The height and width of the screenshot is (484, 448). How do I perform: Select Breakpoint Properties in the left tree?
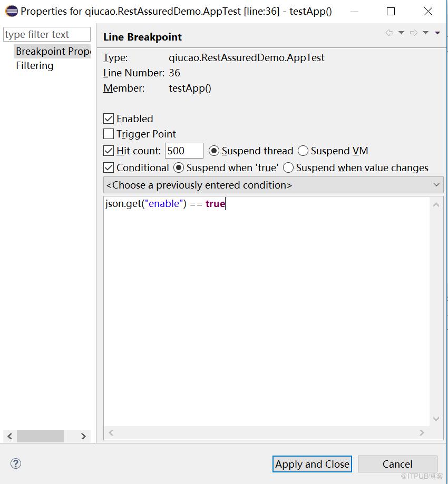[x=53, y=51]
